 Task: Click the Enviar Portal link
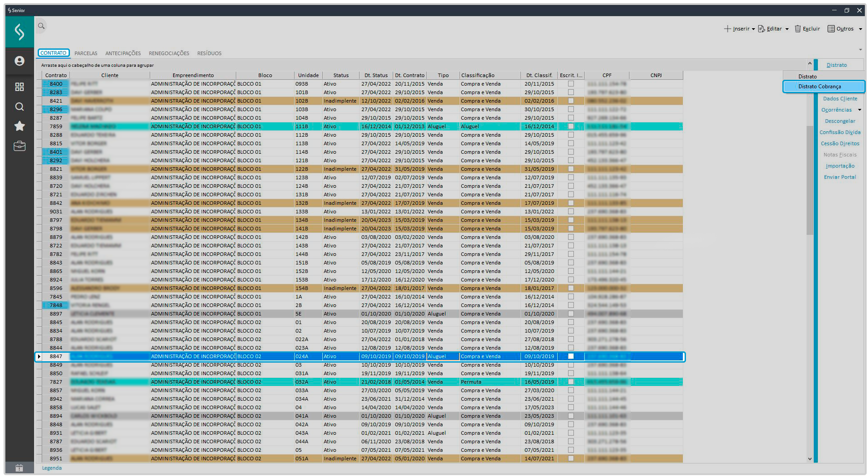(840, 177)
